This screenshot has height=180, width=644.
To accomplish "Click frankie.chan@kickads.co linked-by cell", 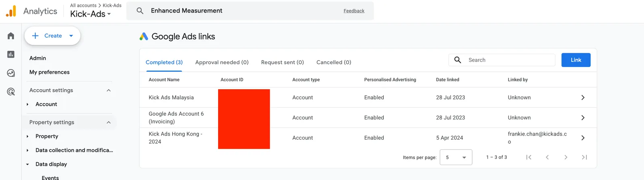I will [537, 138].
